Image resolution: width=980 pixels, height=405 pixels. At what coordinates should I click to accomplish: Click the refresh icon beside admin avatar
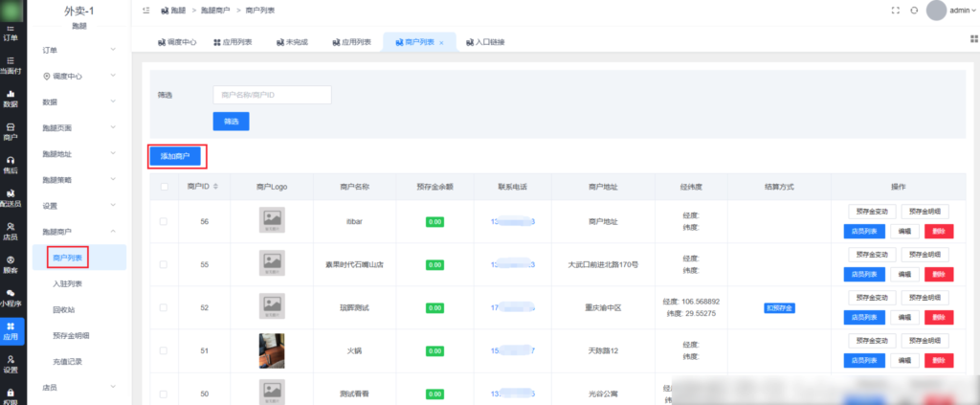[x=914, y=10]
